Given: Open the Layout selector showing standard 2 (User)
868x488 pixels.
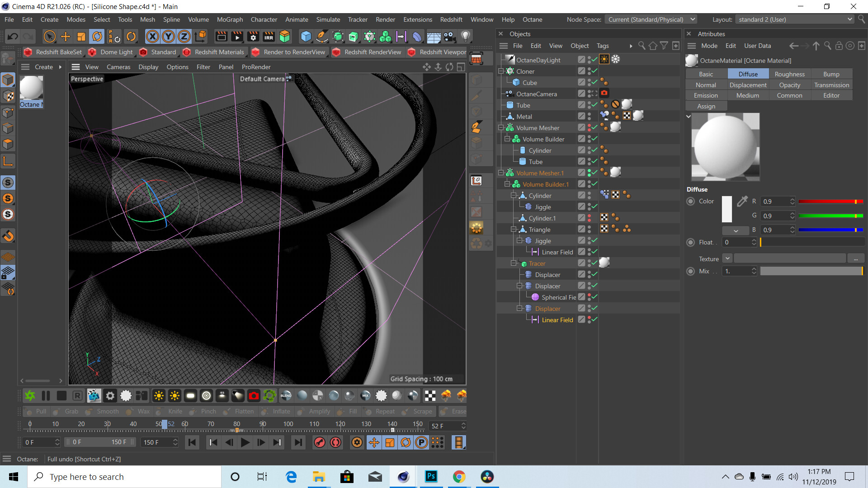Looking at the screenshot, I should (x=794, y=19).
